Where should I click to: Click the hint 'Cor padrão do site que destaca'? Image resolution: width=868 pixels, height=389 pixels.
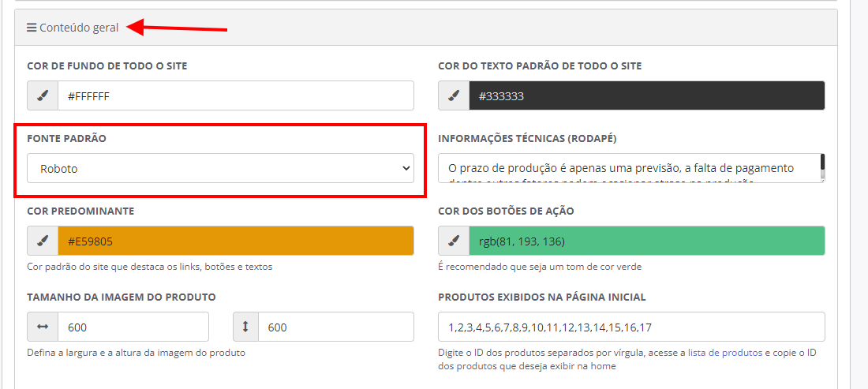click(150, 267)
